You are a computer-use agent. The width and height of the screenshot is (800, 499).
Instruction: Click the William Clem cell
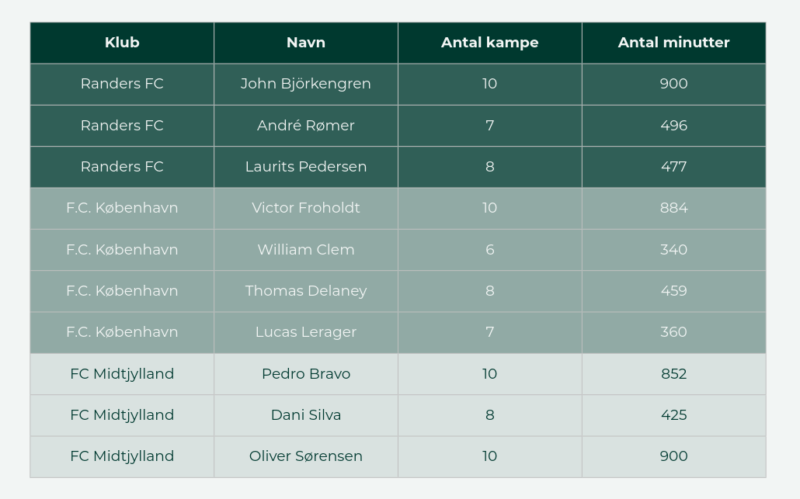tap(306, 250)
